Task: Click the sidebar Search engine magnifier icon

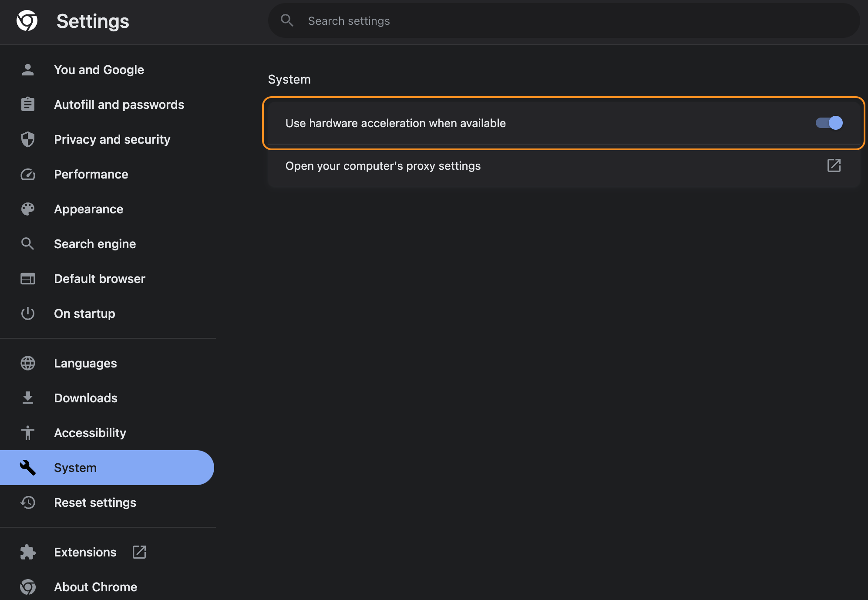Action: [28, 244]
